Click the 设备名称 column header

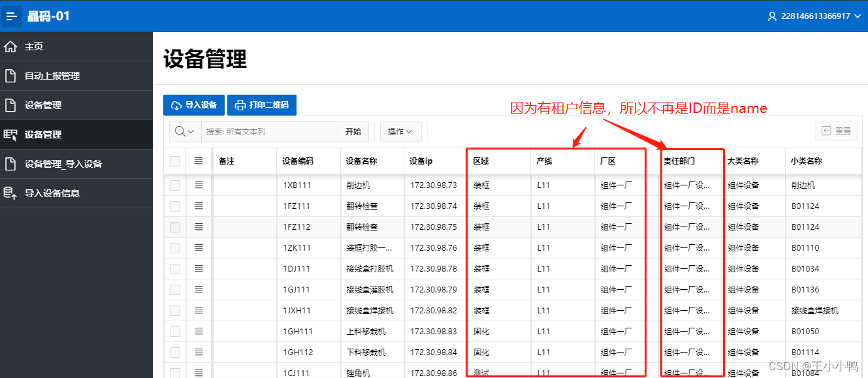[372, 161]
